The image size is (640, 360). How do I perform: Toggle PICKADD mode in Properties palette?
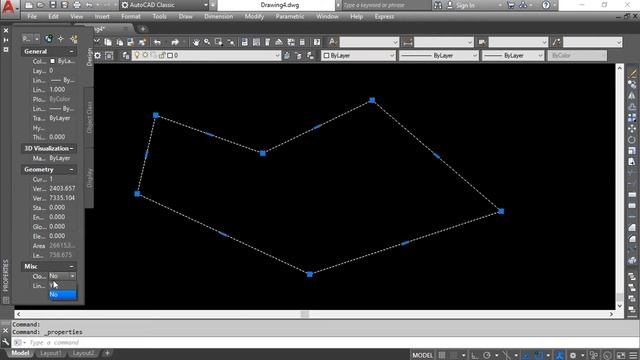(x=49, y=39)
